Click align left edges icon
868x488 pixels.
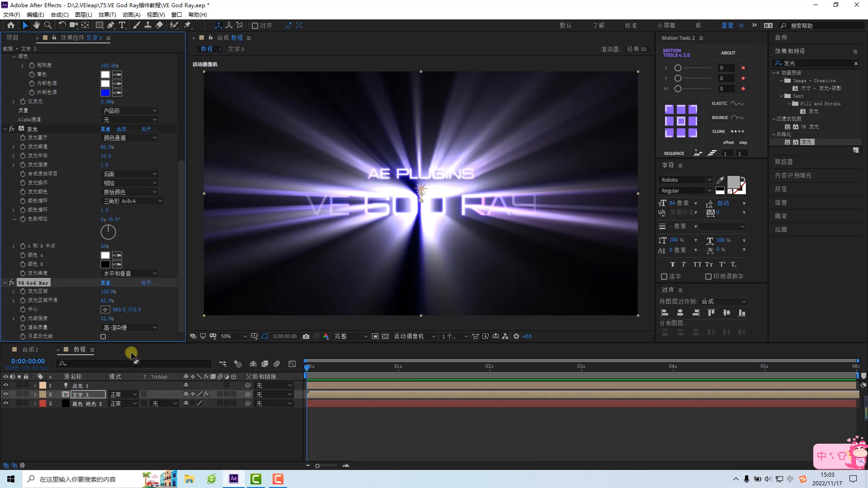point(665,313)
